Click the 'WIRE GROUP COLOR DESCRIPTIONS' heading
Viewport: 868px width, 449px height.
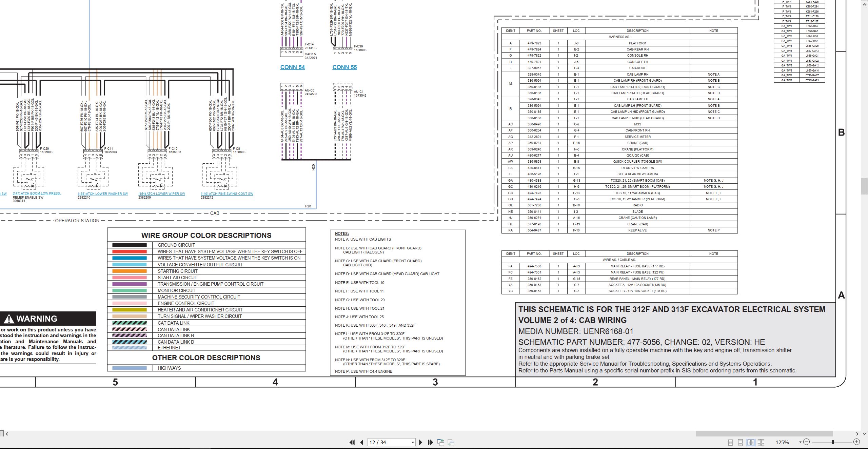tap(206, 236)
